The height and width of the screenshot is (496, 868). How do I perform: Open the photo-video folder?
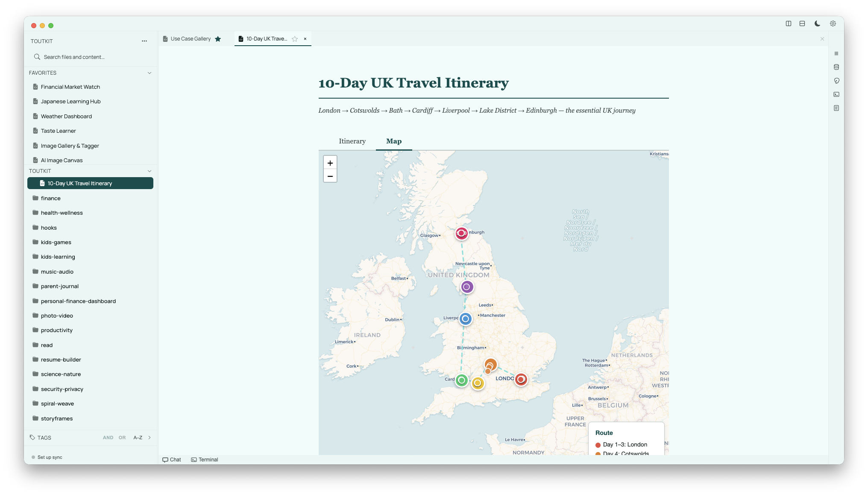[91, 316]
